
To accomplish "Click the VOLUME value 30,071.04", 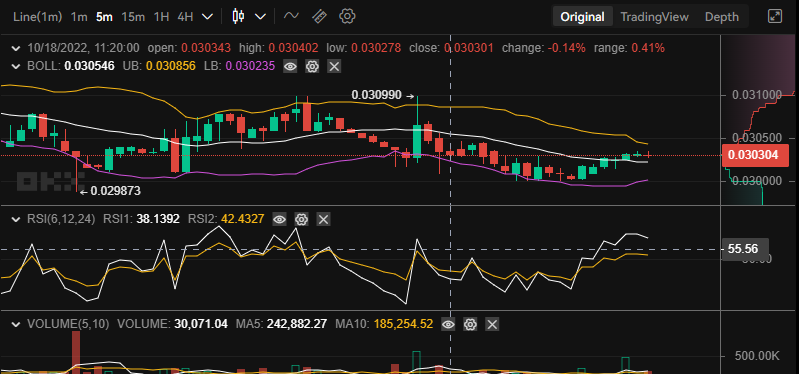I will coord(201,324).
